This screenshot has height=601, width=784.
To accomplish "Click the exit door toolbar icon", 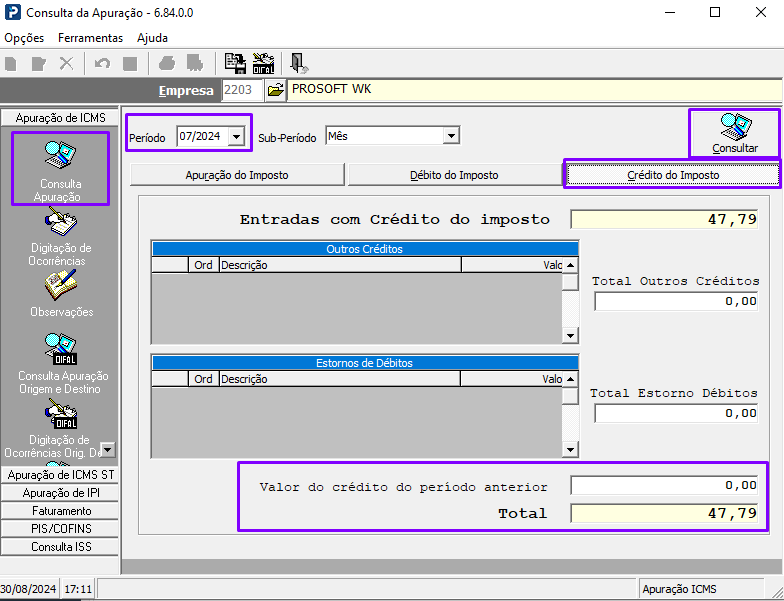I will pyautogui.click(x=298, y=64).
